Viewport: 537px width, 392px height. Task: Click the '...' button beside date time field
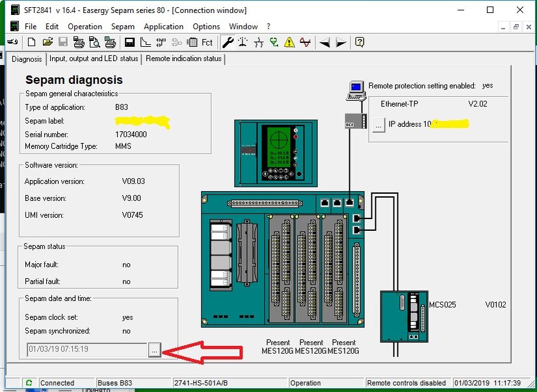(x=155, y=350)
